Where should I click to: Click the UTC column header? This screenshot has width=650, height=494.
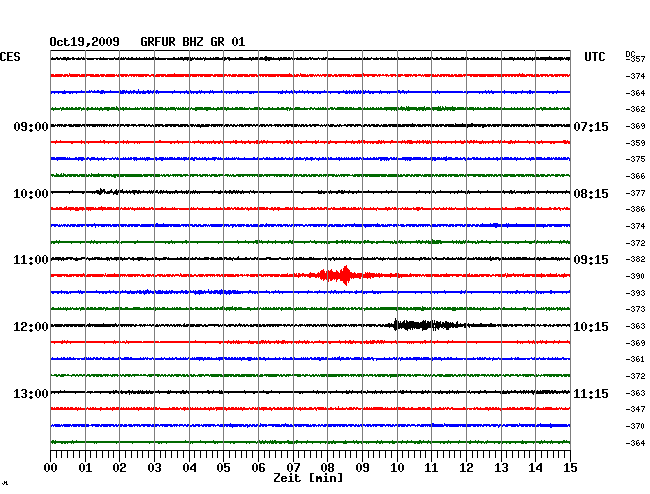pos(594,57)
